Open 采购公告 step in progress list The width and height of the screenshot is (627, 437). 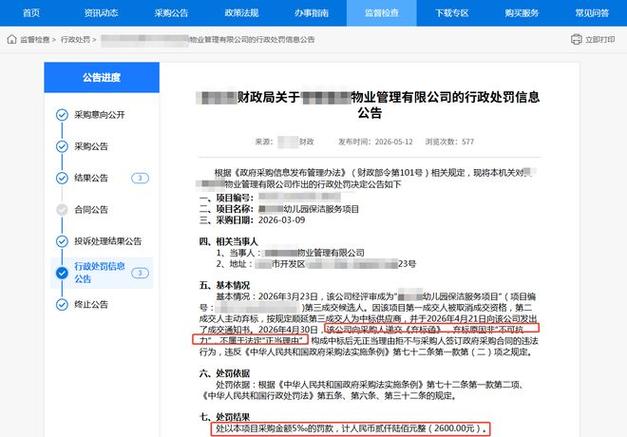pos(91,146)
